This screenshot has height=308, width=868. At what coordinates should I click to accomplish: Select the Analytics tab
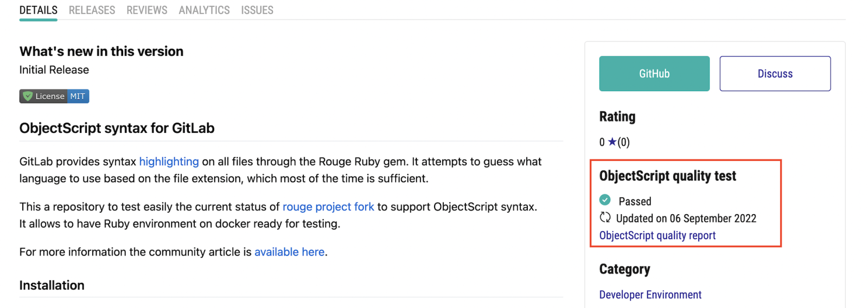(x=204, y=10)
